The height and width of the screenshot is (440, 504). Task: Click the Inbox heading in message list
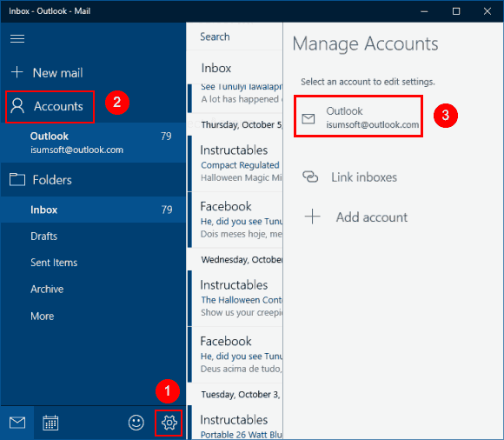click(x=216, y=68)
